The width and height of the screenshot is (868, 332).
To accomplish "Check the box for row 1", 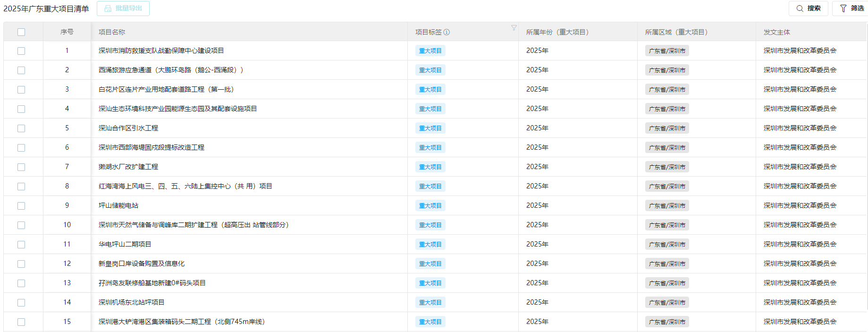I will click(x=21, y=51).
